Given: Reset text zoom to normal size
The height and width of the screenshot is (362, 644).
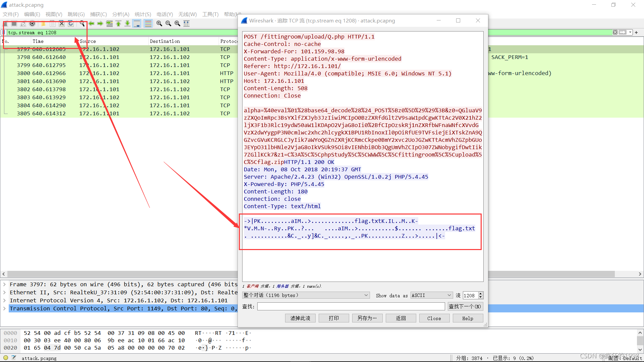Looking at the screenshot, I should point(177,23).
